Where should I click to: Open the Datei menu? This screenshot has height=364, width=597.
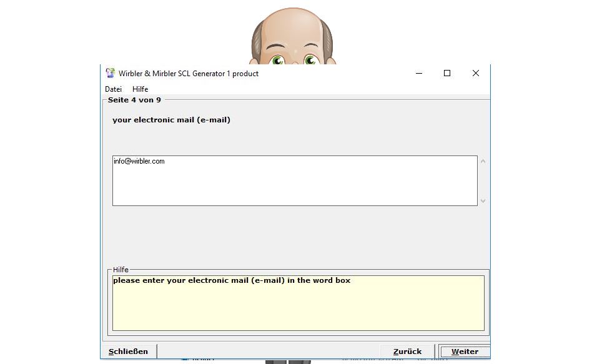click(113, 89)
